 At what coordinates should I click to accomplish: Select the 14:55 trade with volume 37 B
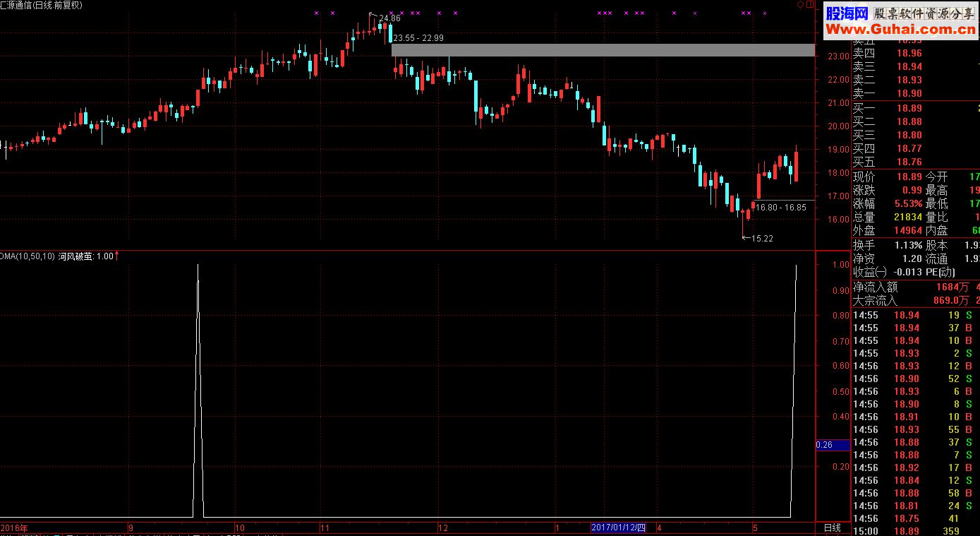916,328
